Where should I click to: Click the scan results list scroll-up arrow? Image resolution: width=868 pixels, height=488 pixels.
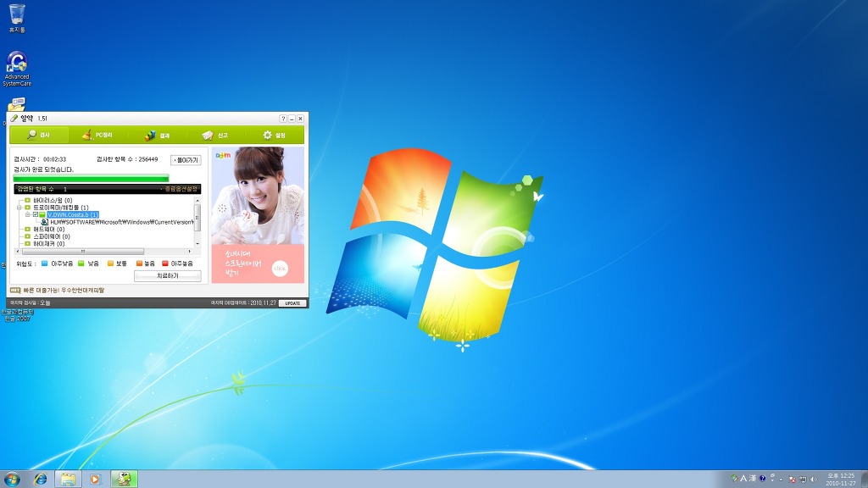[x=198, y=200]
